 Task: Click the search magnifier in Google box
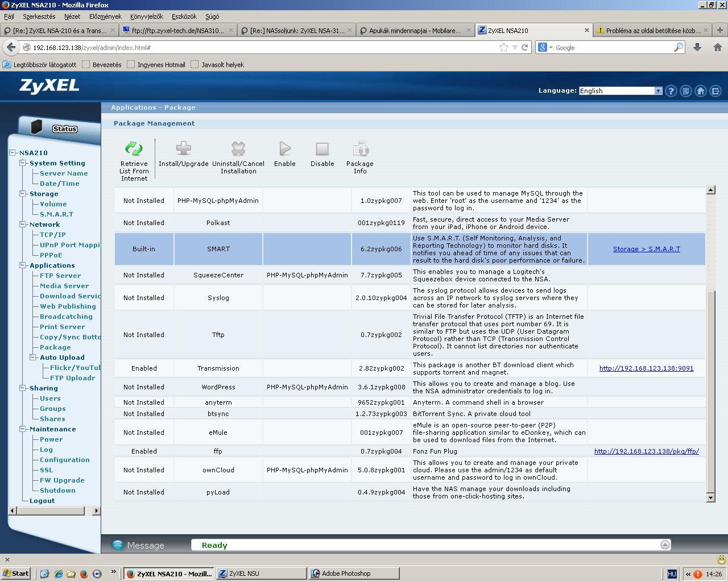(678, 48)
